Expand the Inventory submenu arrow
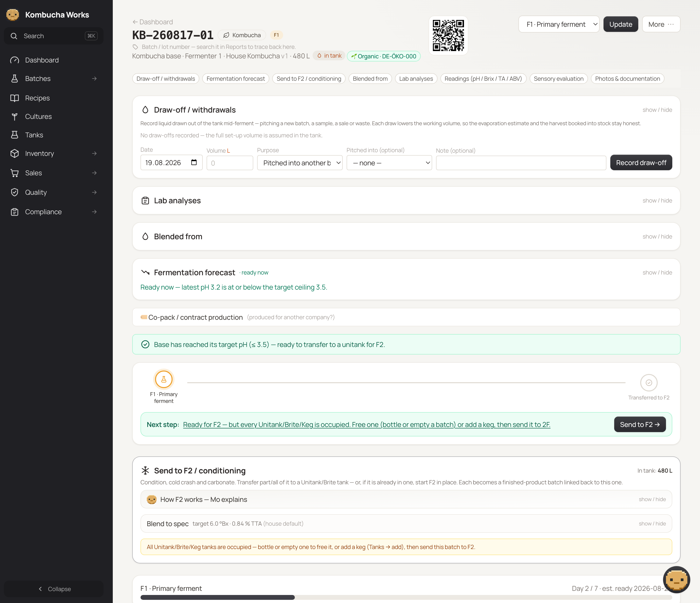 pyautogui.click(x=94, y=153)
